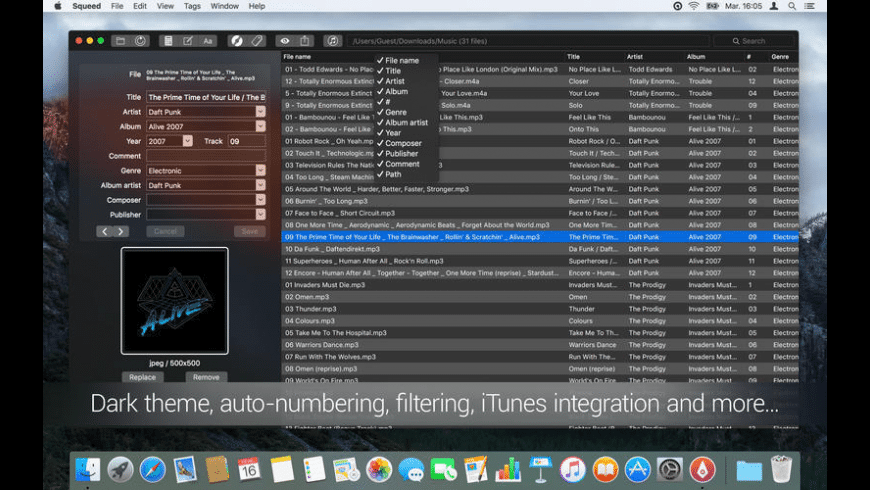Click the list/auto-number toolbar icon
This screenshot has height=490, width=870.
click(x=168, y=41)
